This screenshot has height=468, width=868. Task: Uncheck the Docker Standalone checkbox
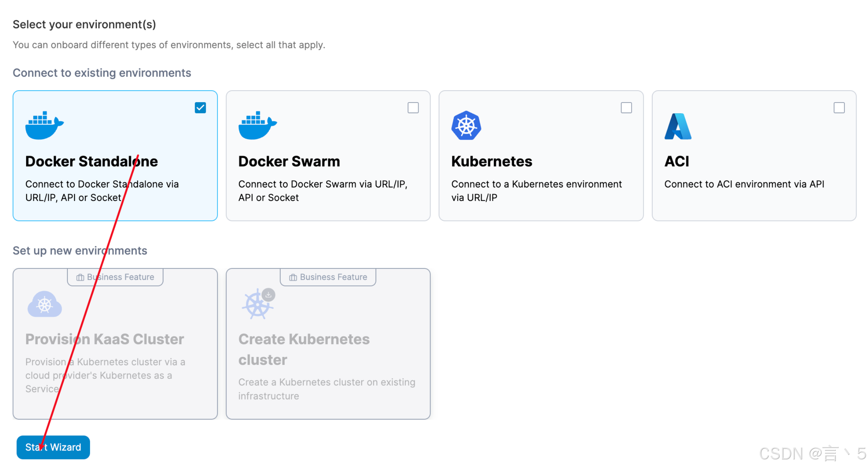click(x=200, y=108)
